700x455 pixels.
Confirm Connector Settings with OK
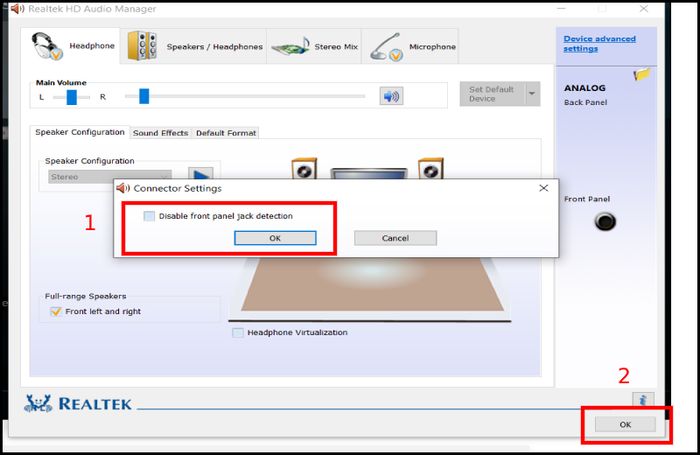click(275, 238)
